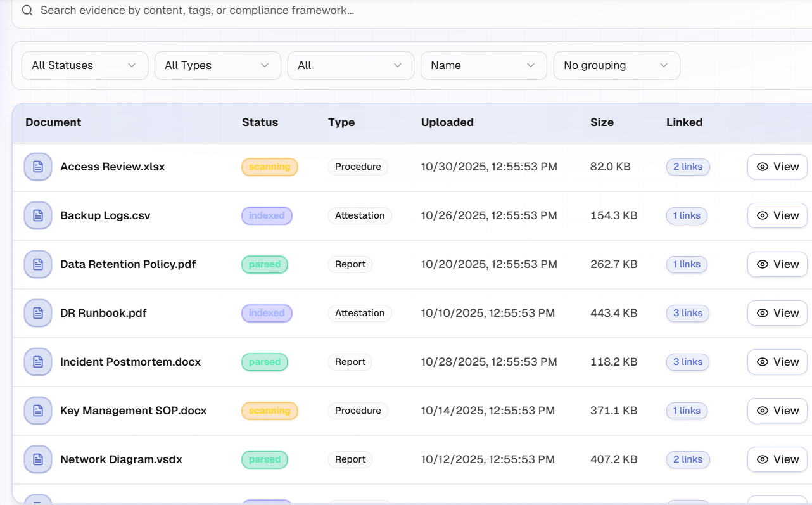
Task: Open the No grouping dropdown
Action: pyautogui.click(x=616, y=65)
